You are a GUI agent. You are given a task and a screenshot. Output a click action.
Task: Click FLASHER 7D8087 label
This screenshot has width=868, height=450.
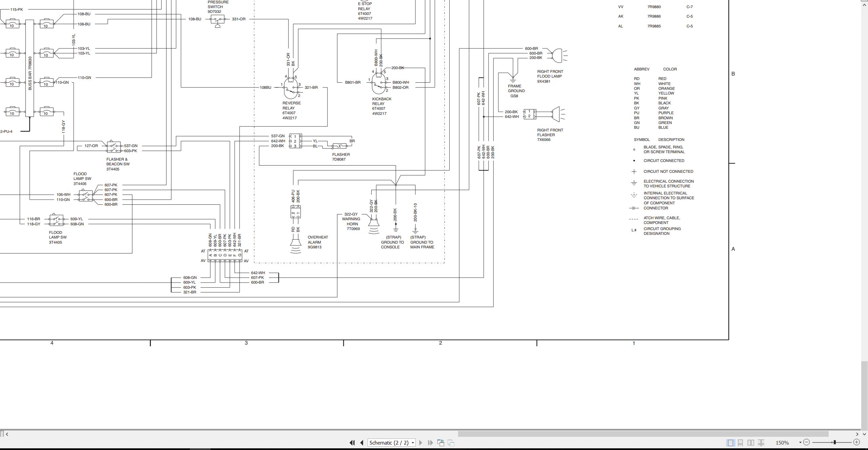(341, 157)
